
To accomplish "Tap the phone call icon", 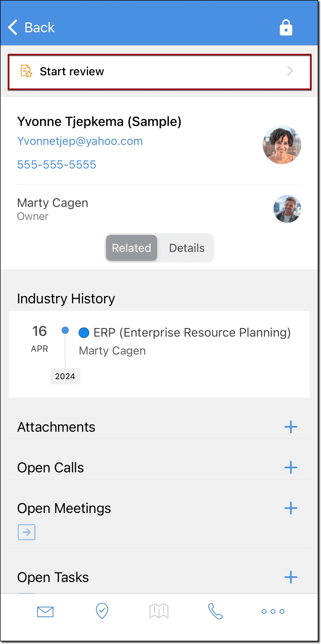I will pyautogui.click(x=216, y=611).
